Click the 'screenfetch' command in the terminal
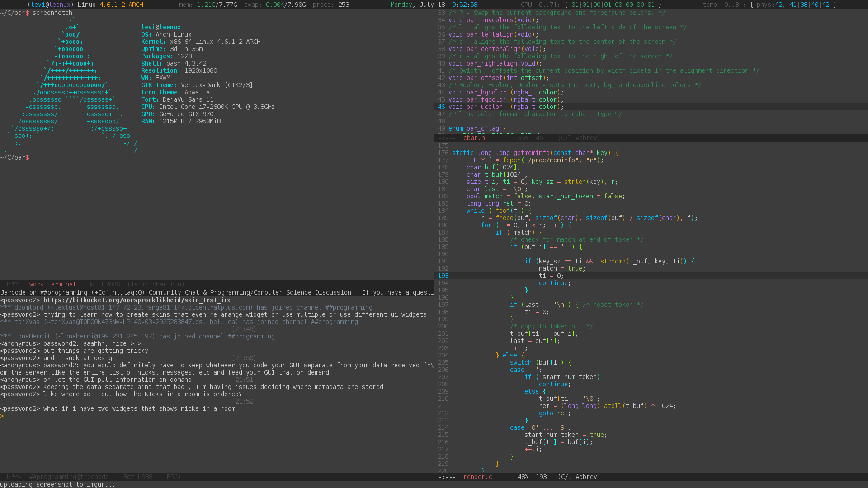 (52, 13)
